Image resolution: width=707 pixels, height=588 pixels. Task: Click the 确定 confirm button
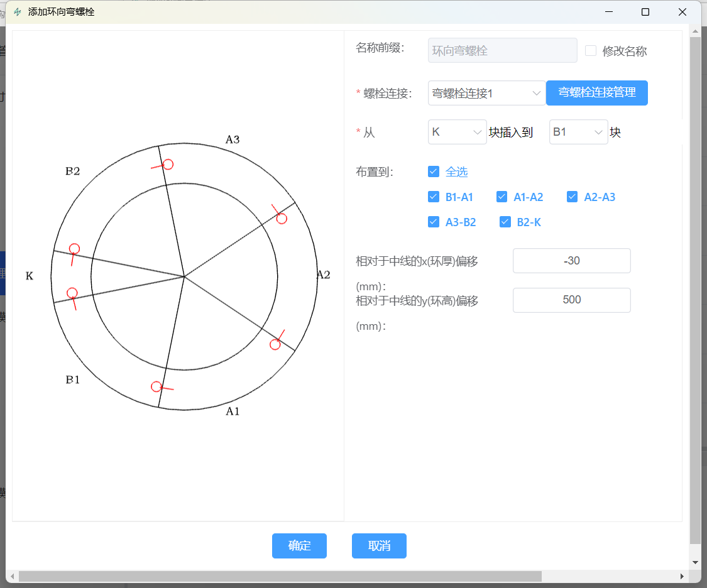(299, 546)
